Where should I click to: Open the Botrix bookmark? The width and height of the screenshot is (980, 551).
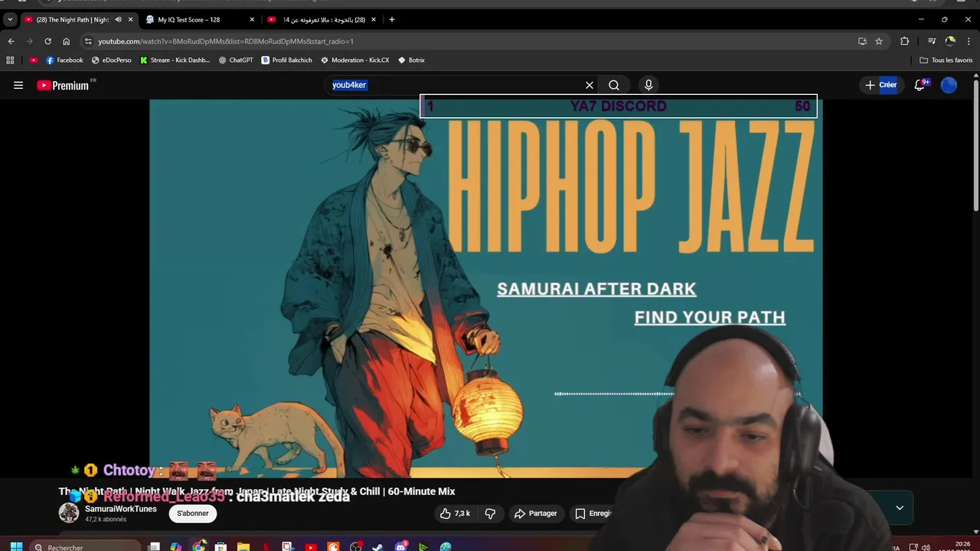tap(411, 60)
